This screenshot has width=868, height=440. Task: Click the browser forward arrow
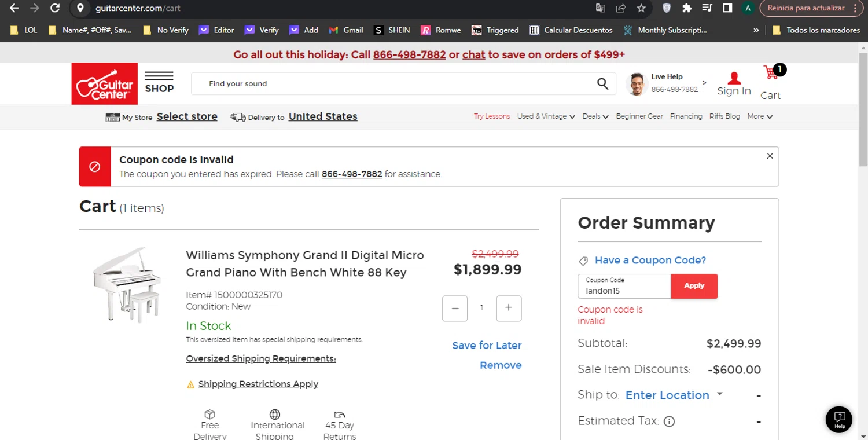click(35, 8)
